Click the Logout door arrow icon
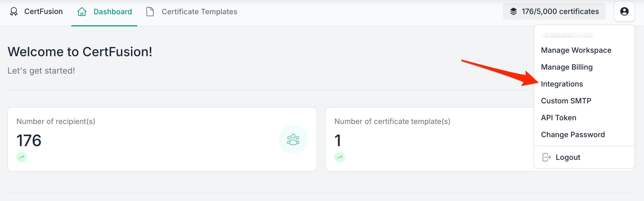The width and height of the screenshot is (644, 201). pyautogui.click(x=547, y=157)
